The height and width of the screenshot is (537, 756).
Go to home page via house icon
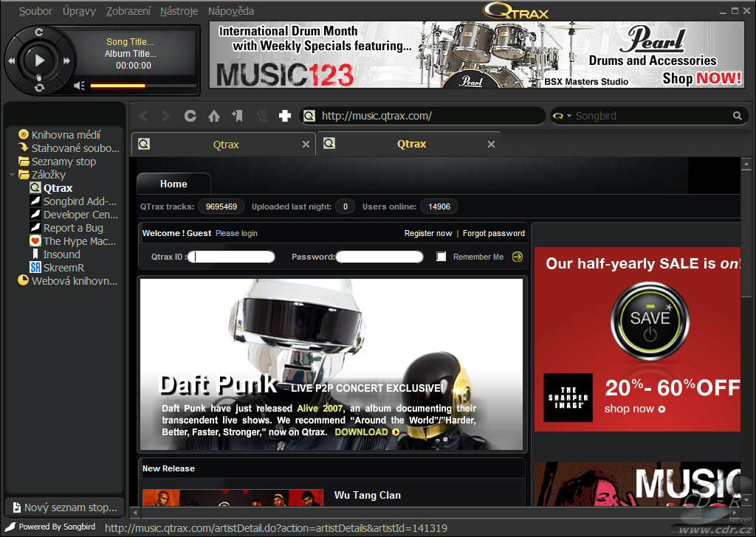tap(214, 116)
